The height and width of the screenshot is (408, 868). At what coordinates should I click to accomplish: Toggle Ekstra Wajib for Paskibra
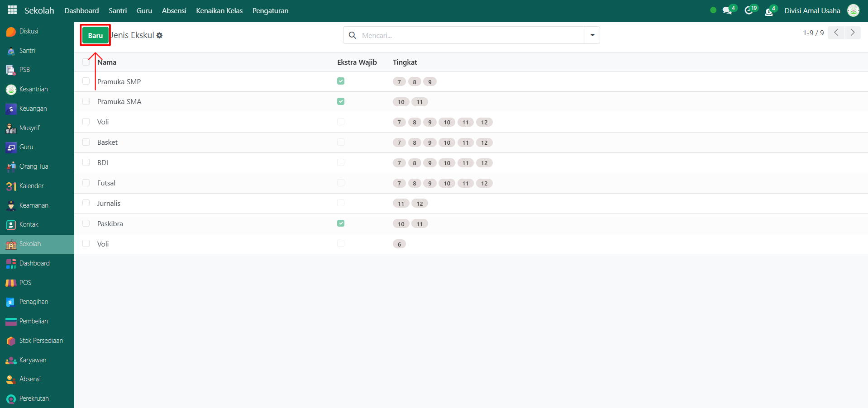tap(341, 223)
